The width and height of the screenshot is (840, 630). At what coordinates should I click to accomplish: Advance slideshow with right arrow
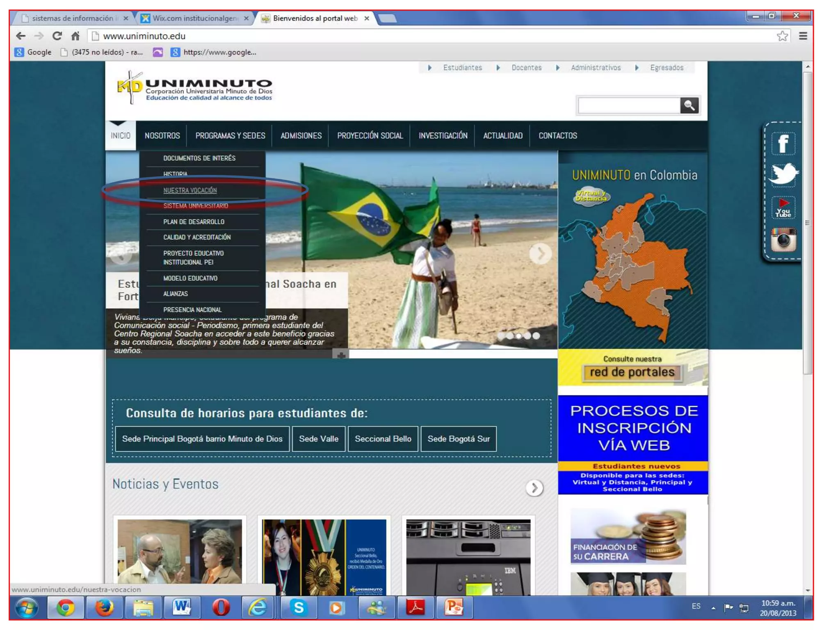pyautogui.click(x=540, y=254)
